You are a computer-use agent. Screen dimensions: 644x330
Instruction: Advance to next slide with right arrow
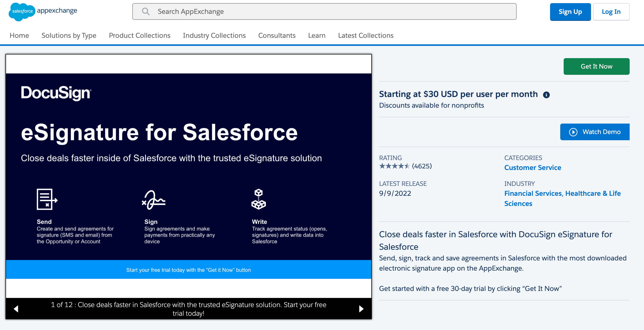point(361,309)
